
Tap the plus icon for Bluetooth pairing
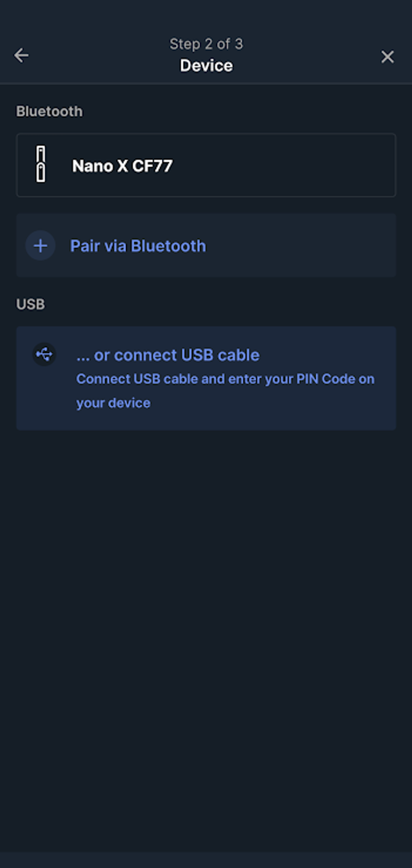click(40, 246)
